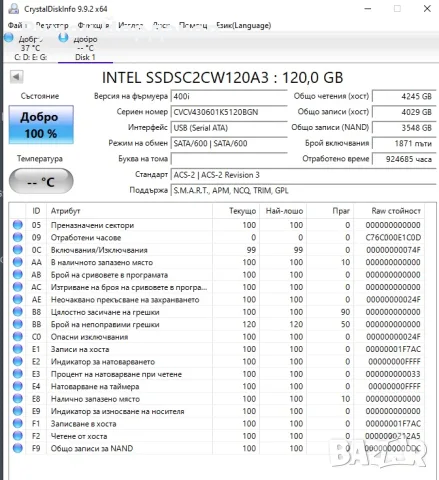Viewport: 439px width, 480px height.
Task: Click status circle for attribute E4
Action: tap(18, 386)
